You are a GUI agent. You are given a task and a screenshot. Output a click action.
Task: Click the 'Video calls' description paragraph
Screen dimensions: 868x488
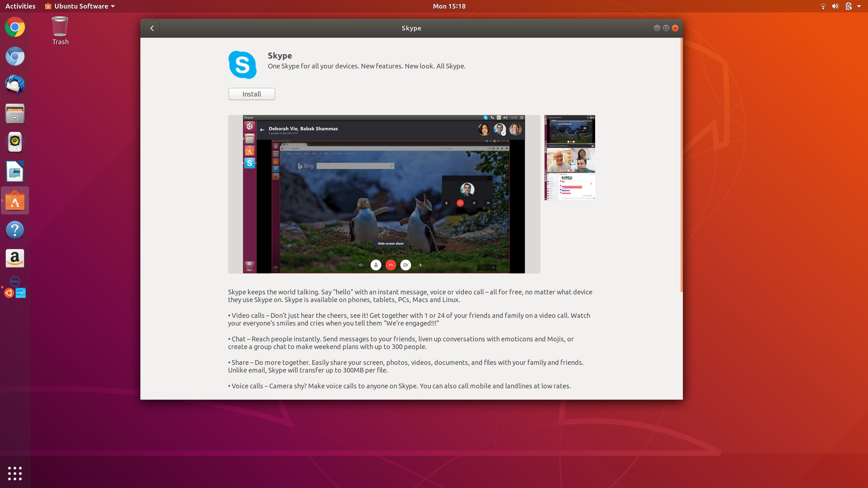pos(409,319)
